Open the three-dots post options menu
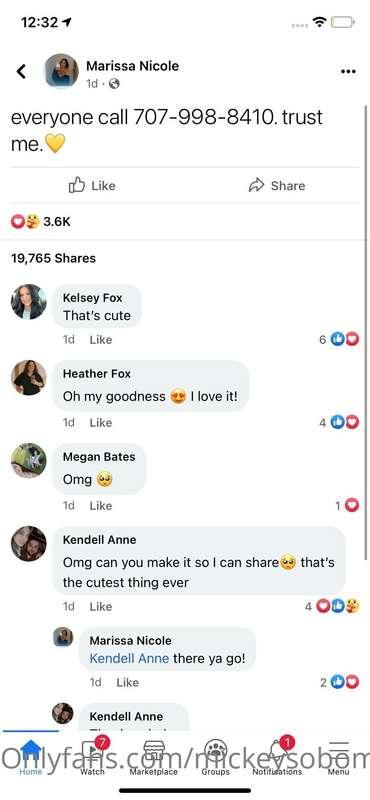This screenshot has height=800, width=370. [348, 71]
